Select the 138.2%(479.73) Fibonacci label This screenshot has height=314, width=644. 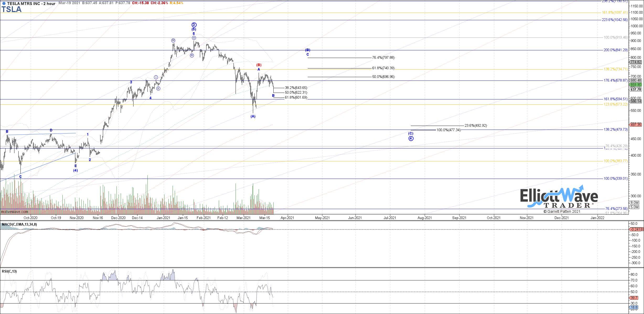coord(615,129)
